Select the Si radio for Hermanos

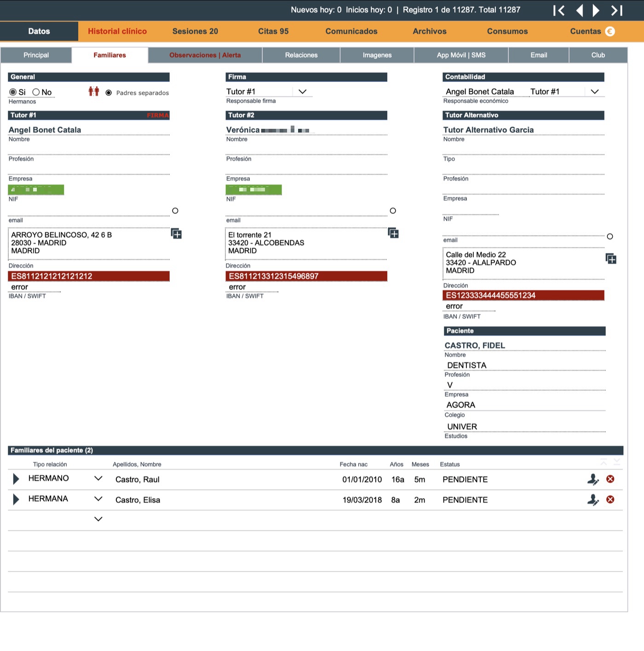[x=13, y=92]
